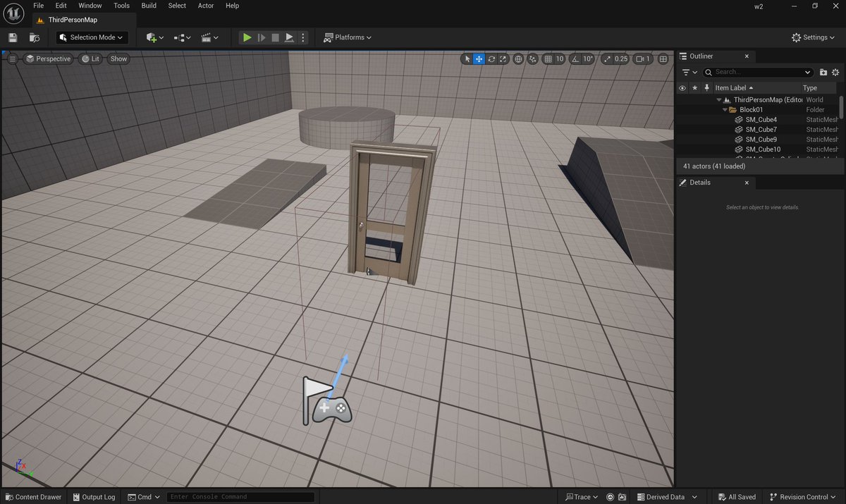The image size is (846, 504).
Task: Open the Platforms dropdown
Action: pos(347,37)
